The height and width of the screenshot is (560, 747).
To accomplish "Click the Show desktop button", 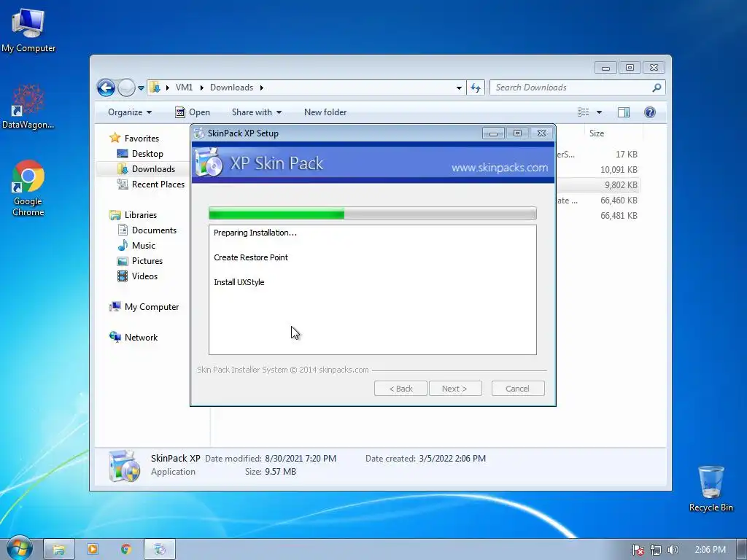I will click(741, 548).
